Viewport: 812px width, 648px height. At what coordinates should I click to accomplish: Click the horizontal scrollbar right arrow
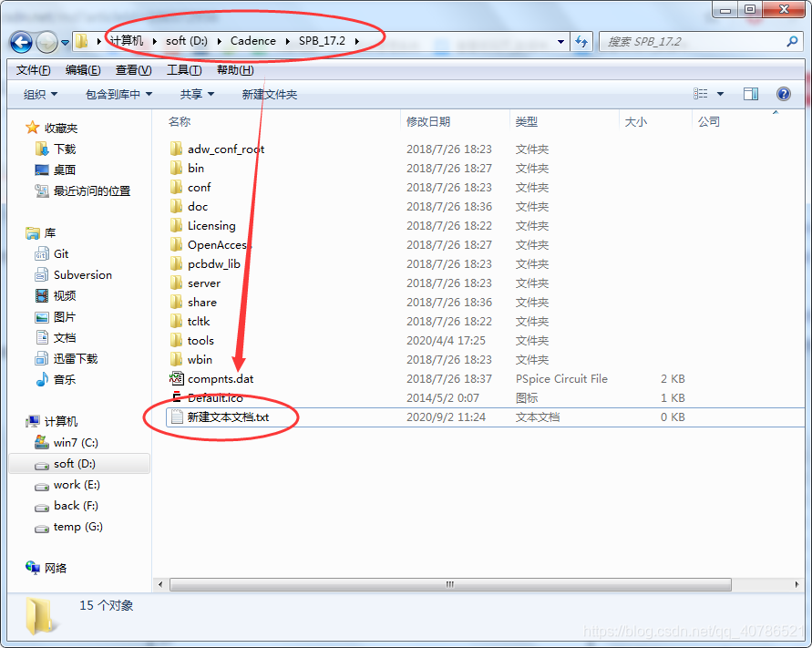[797, 584]
